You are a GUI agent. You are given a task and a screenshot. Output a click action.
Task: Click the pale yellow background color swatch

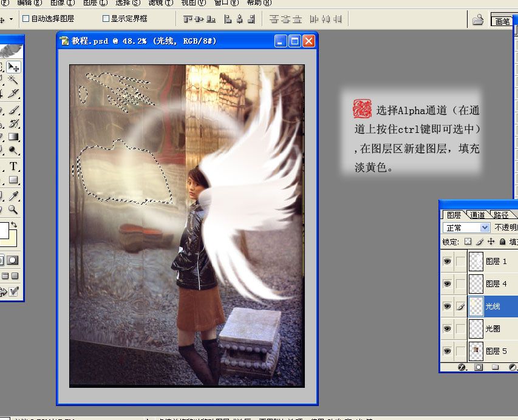click(13, 242)
